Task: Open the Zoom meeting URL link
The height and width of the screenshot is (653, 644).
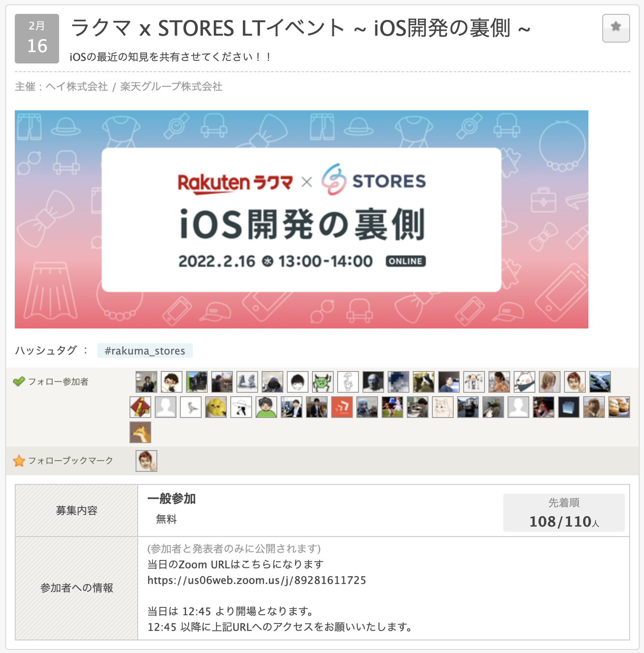Action: click(257, 581)
